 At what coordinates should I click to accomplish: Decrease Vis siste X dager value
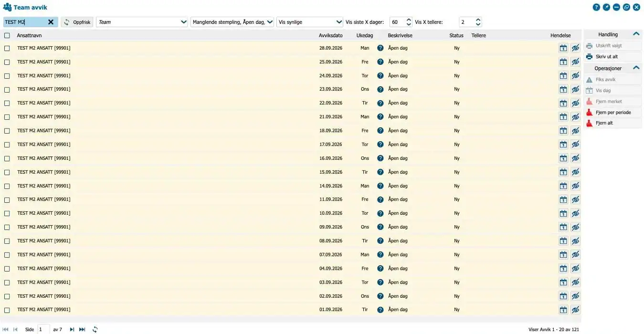click(x=409, y=24)
